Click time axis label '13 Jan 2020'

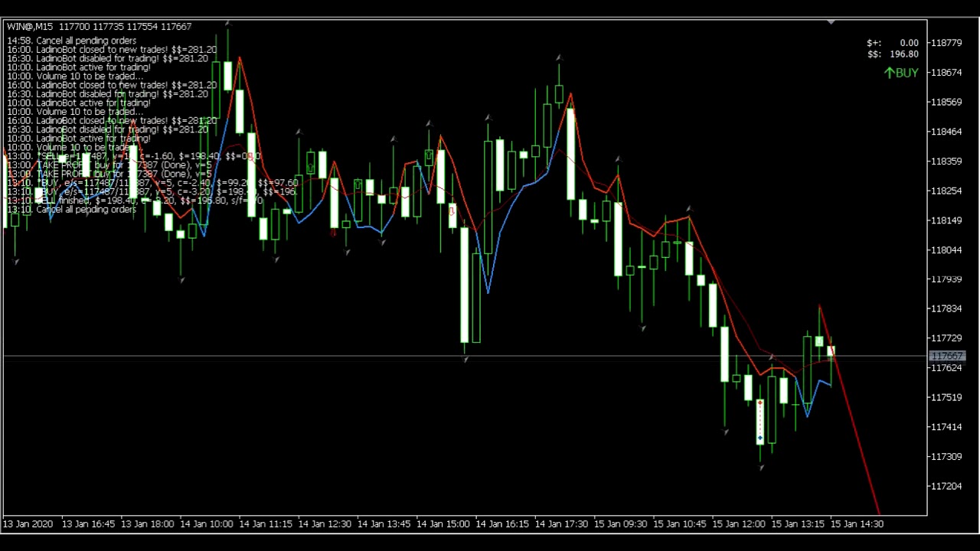(28, 524)
